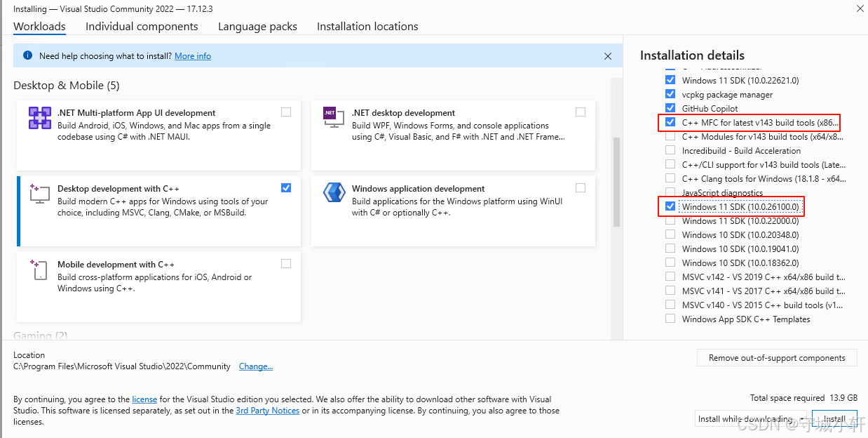Screen dimensions: 868x438
Task: Click the install location path text
Action: [122, 366]
